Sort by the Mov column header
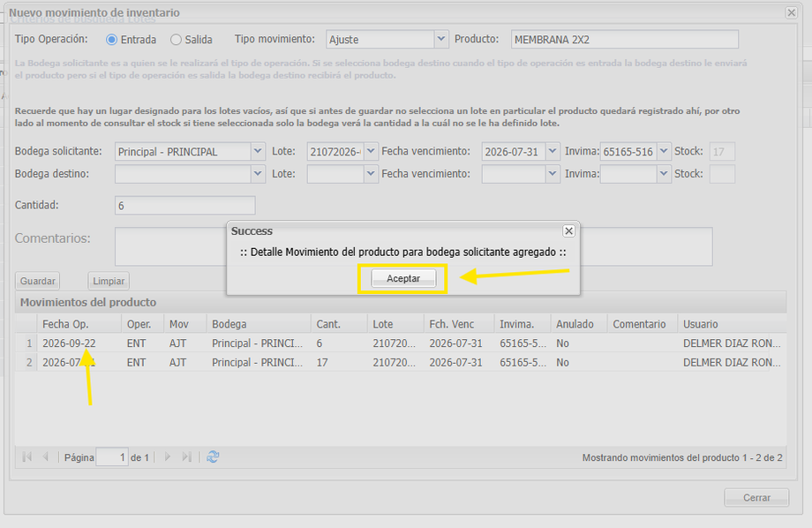Image resolution: width=812 pixels, height=528 pixels. pyautogui.click(x=184, y=324)
